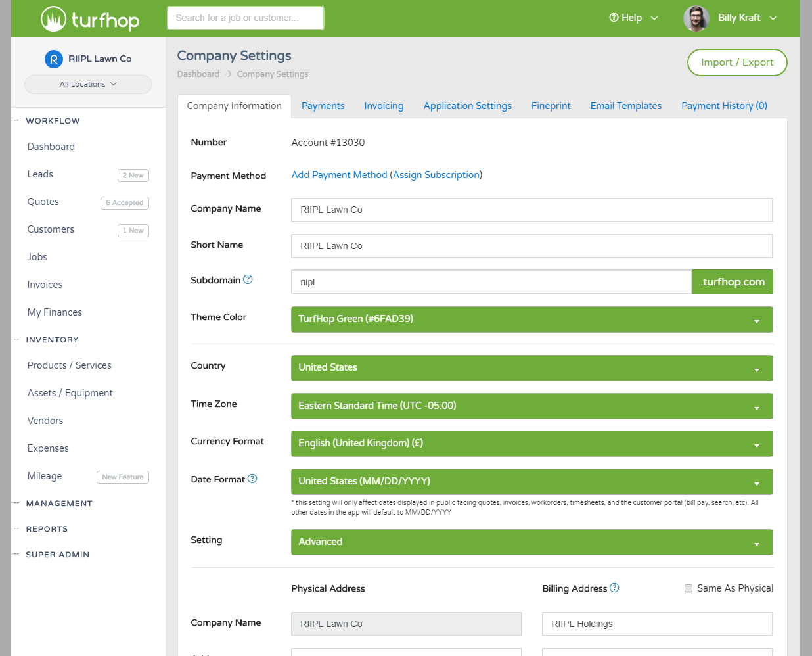812x656 pixels.
Task: Click the 2 New badge beside Leads
Action: (133, 176)
